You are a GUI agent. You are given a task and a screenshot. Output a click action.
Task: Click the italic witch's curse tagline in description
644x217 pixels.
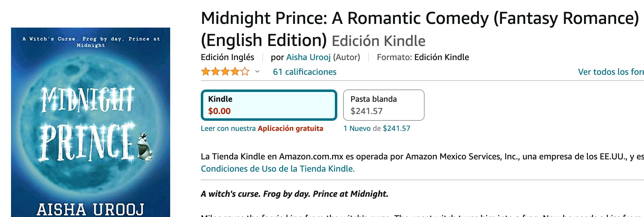tap(294, 194)
